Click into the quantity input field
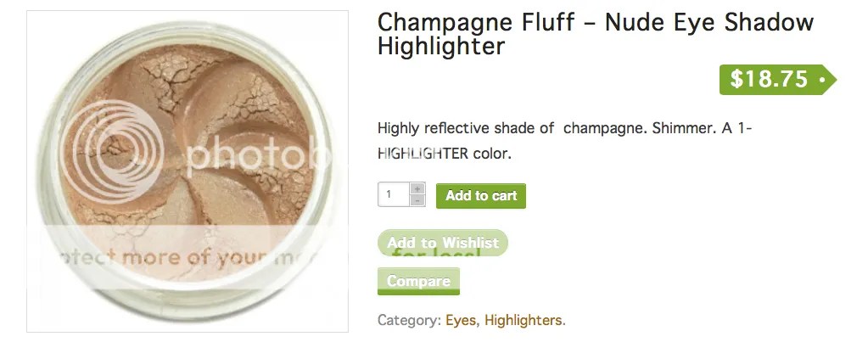This screenshot has height=342, width=868. coord(395,195)
